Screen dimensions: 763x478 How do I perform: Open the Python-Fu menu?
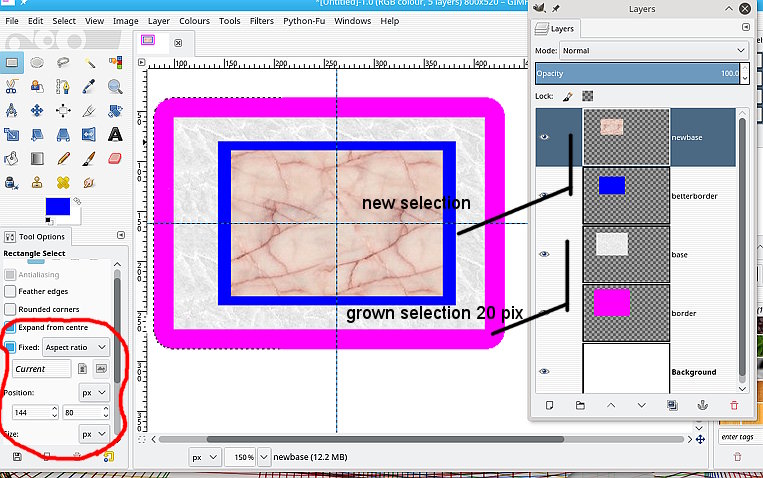tap(304, 21)
